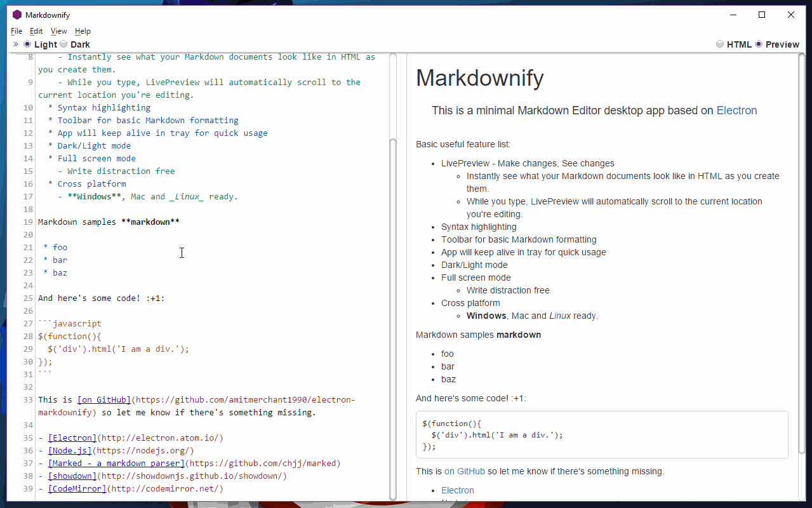Minimize the Markdownify window

[733, 15]
